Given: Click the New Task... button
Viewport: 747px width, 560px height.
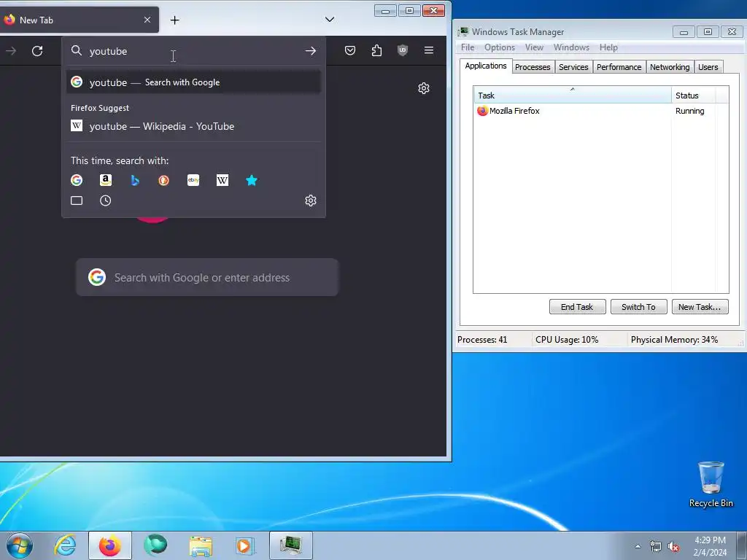Looking at the screenshot, I should click(700, 307).
